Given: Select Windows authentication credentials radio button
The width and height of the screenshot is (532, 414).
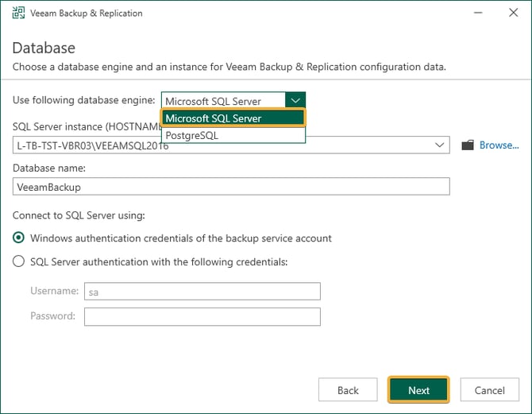Looking at the screenshot, I should click(18, 238).
